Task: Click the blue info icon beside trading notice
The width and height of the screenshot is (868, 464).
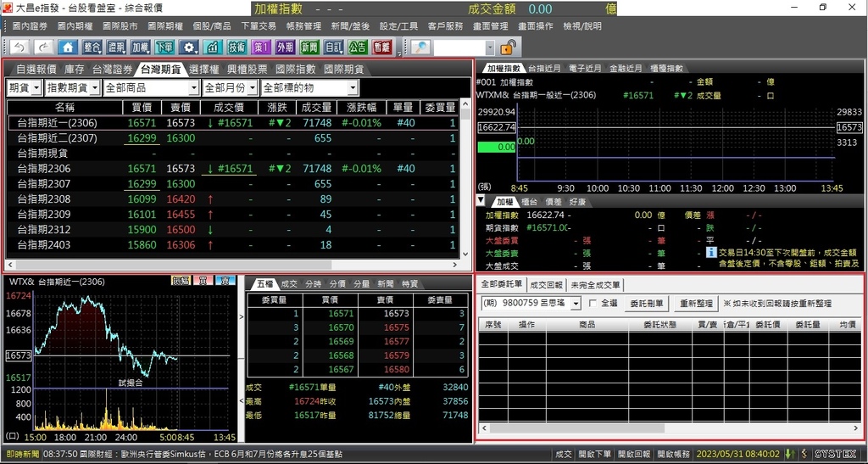Action: (711, 253)
